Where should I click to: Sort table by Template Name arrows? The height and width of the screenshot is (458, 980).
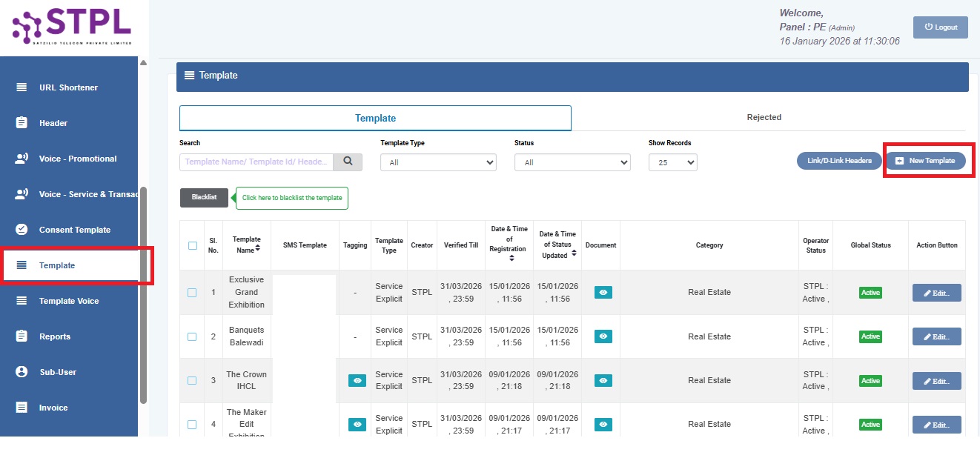[257, 248]
